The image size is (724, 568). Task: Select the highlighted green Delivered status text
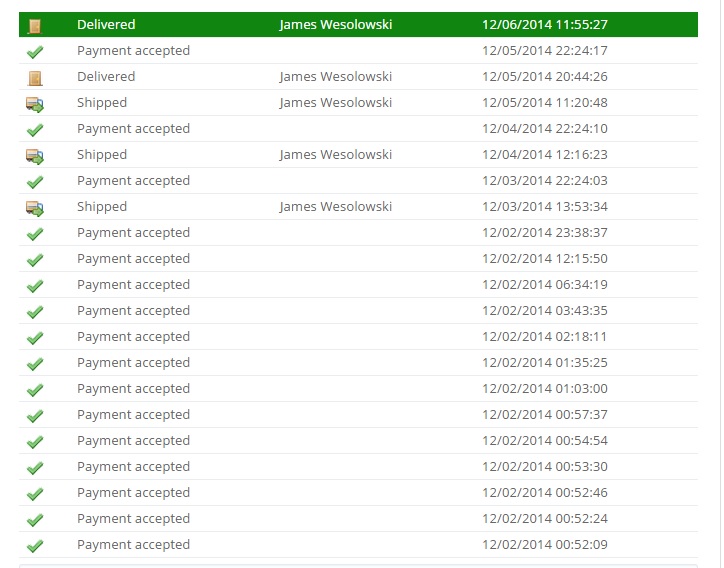[106, 24]
